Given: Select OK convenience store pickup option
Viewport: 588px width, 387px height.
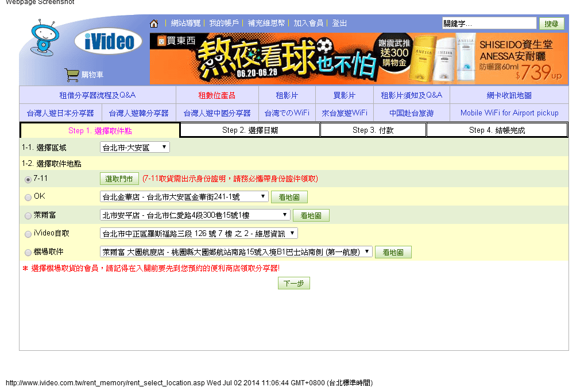Looking at the screenshot, I should [28, 197].
